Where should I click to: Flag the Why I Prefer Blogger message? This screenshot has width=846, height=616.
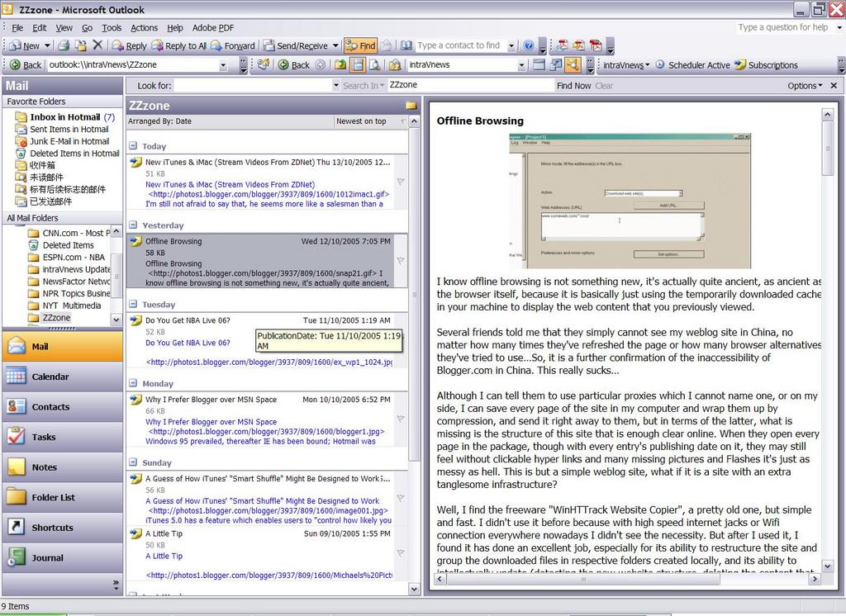click(401, 419)
